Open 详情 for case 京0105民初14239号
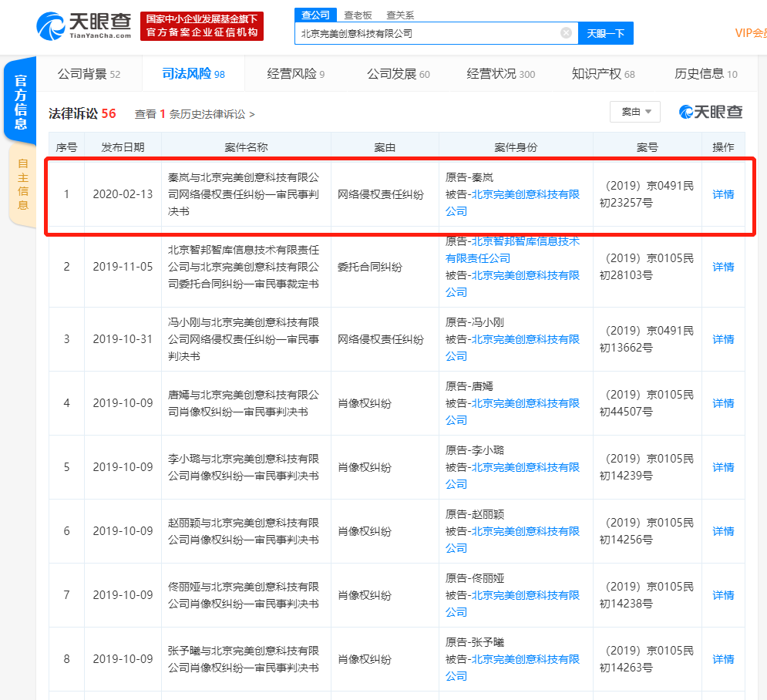The image size is (767, 700). tap(723, 467)
